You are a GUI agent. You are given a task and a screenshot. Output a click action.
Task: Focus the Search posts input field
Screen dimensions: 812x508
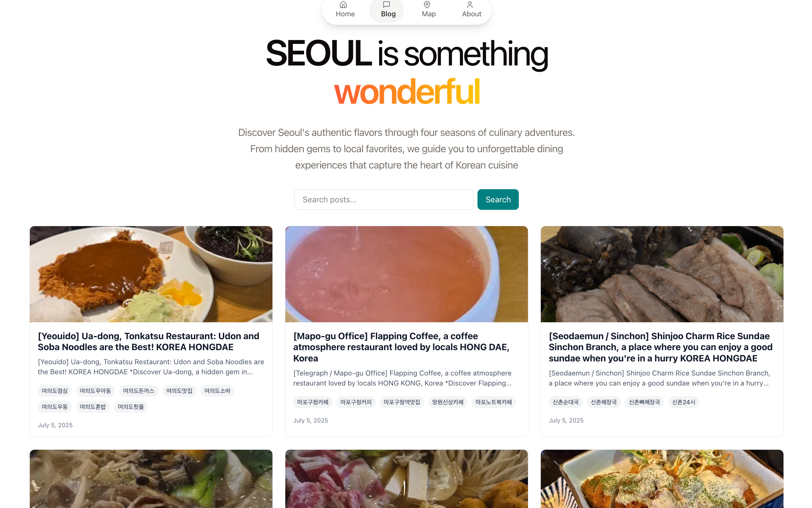coord(383,199)
